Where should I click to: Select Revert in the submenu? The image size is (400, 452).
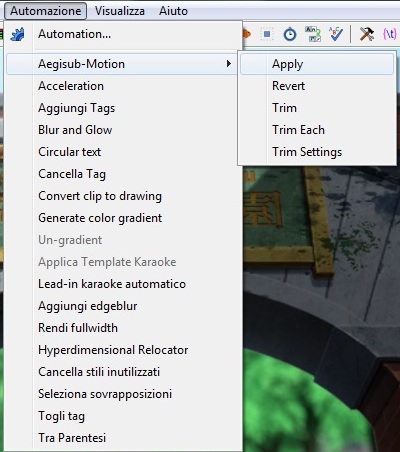tap(317, 86)
